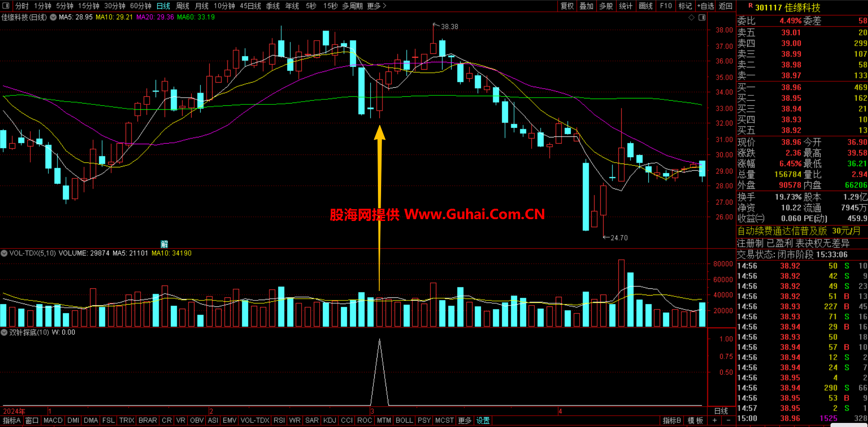Switch to 分时 intraday view
The width and height of the screenshot is (868, 427).
pyautogui.click(x=22, y=6)
